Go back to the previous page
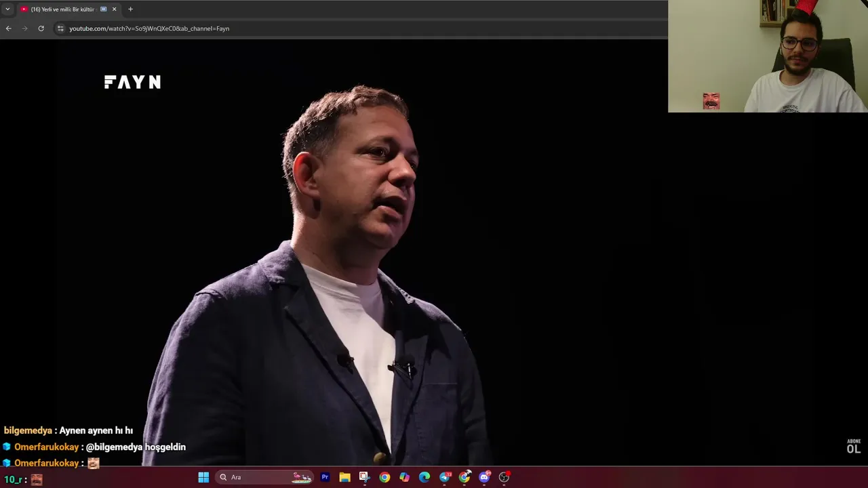 (x=8, y=28)
